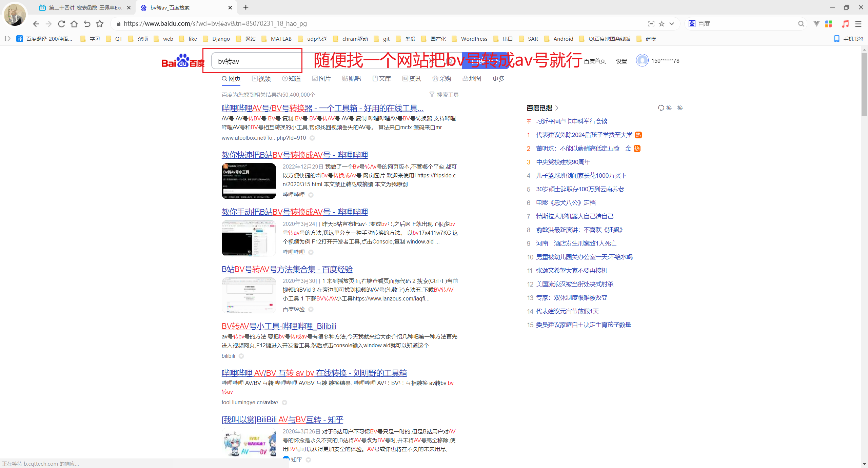The height and width of the screenshot is (468, 868).
Task: Click the colorful grid extension icon
Action: [829, 24]
